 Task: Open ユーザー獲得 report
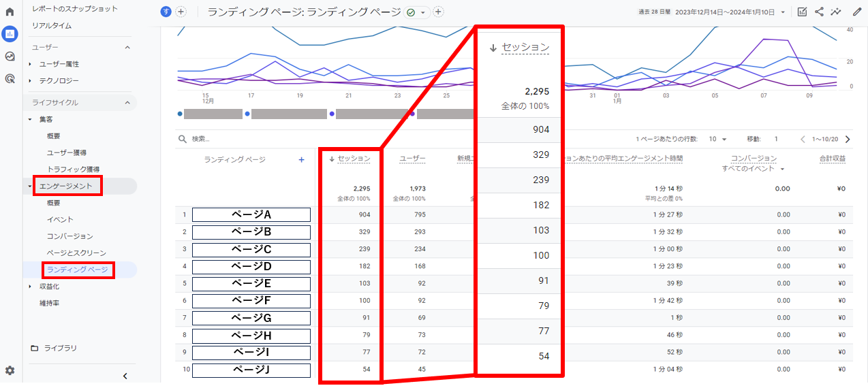(67, 152)
